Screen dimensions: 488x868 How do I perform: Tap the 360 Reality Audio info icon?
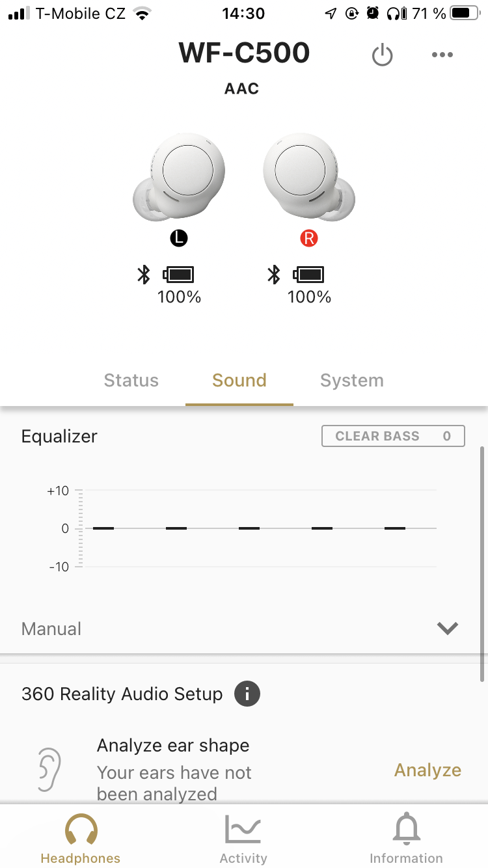coord(247,694)
